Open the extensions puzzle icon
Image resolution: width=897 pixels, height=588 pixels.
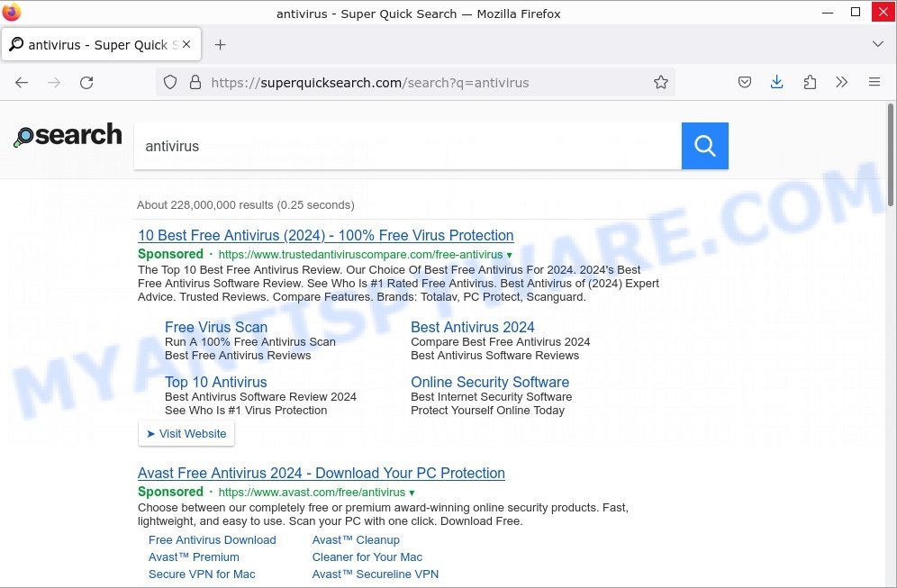810,82
